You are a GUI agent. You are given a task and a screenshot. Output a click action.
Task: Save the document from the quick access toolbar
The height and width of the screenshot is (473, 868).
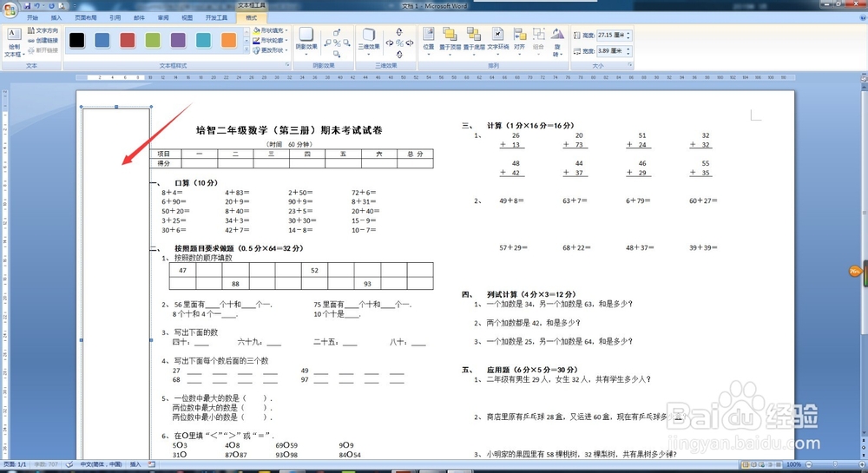[27, 5]
